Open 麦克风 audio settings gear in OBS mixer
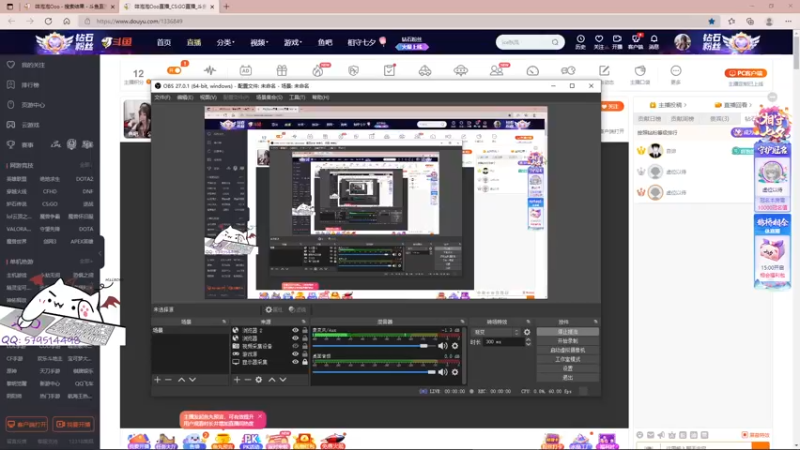The width and height of the screenshot is (800, 450). coord(455,346)
